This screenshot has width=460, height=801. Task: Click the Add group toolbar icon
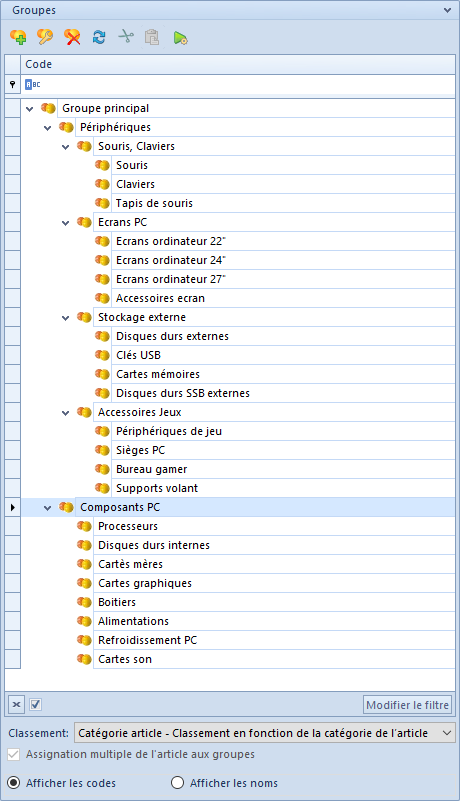[x=18, y=37]
